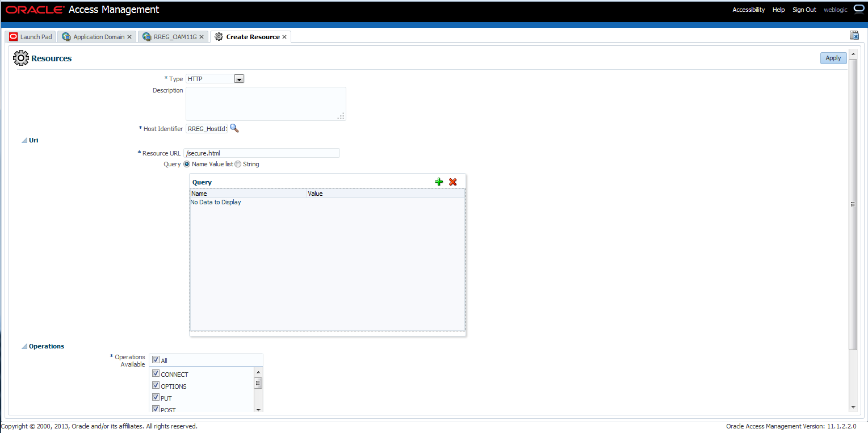The image size is (868, 433).
Task: Click the Query panel title text
Action: pos(202,182)
